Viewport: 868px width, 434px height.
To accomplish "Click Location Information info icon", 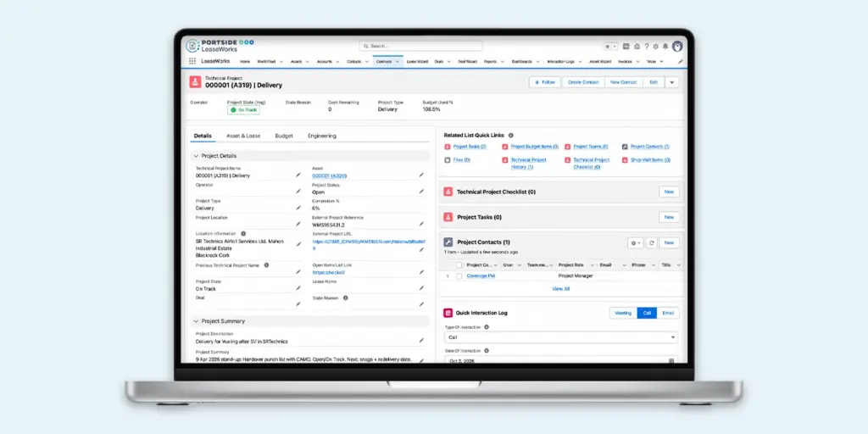I will coord(243,234).
